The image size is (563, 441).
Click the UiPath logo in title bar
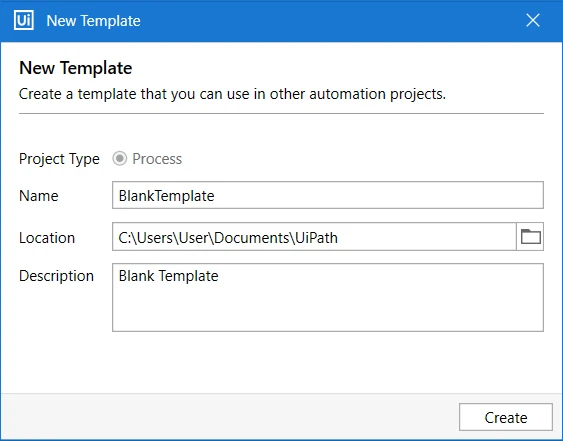point(24,20)
